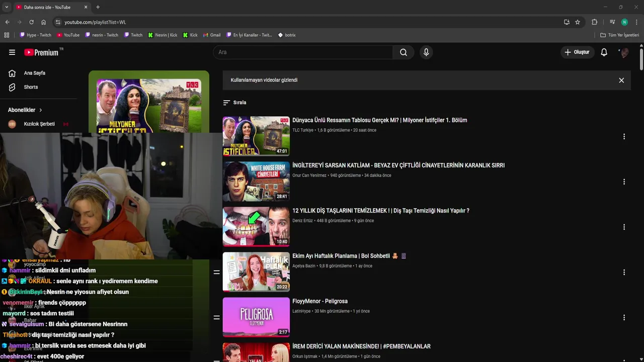Open the botrix bookmark
This screenshot has width=644, height=362.
287,35
